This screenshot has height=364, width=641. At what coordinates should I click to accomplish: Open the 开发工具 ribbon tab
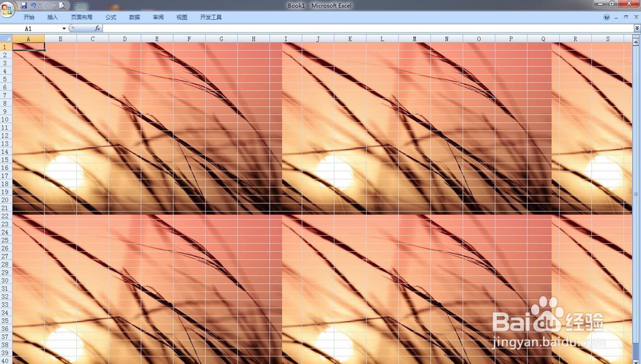click(x=211, y=17)
